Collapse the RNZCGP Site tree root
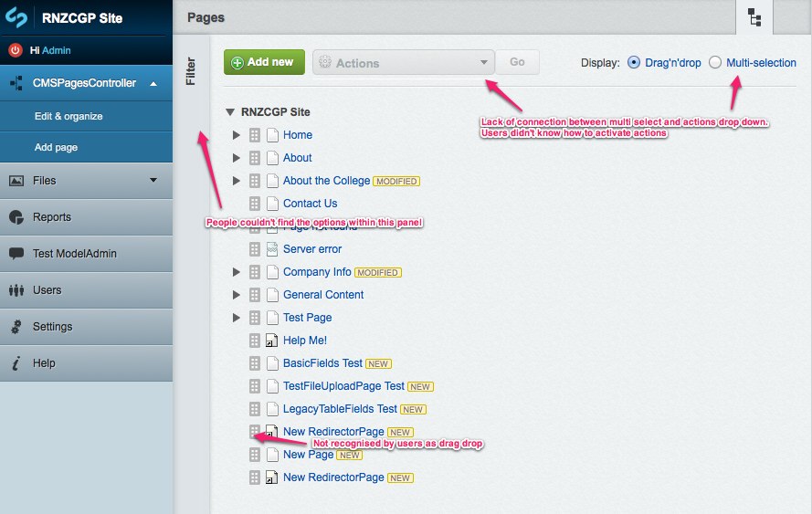Viewport: 812px width, 514px height. (229, 112)
